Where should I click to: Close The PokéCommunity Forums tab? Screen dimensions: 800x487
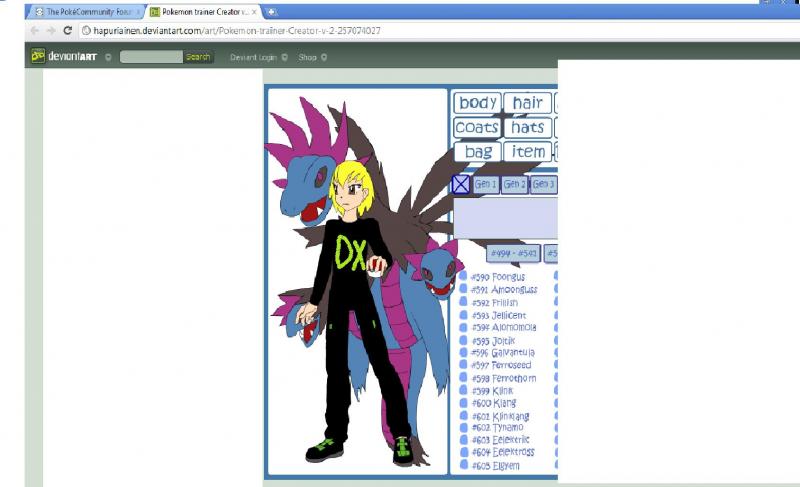[138, 12]
